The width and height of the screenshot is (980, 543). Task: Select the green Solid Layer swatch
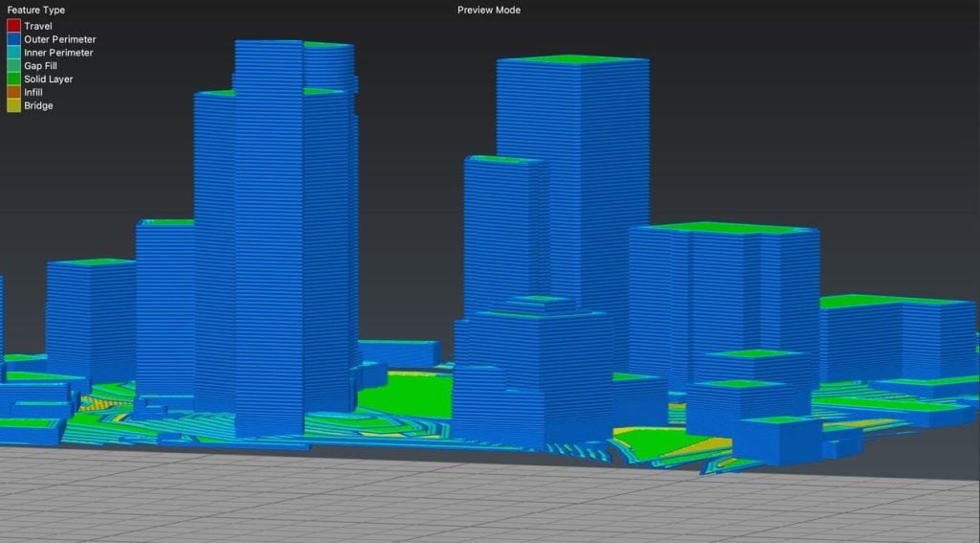coord(13,79)
